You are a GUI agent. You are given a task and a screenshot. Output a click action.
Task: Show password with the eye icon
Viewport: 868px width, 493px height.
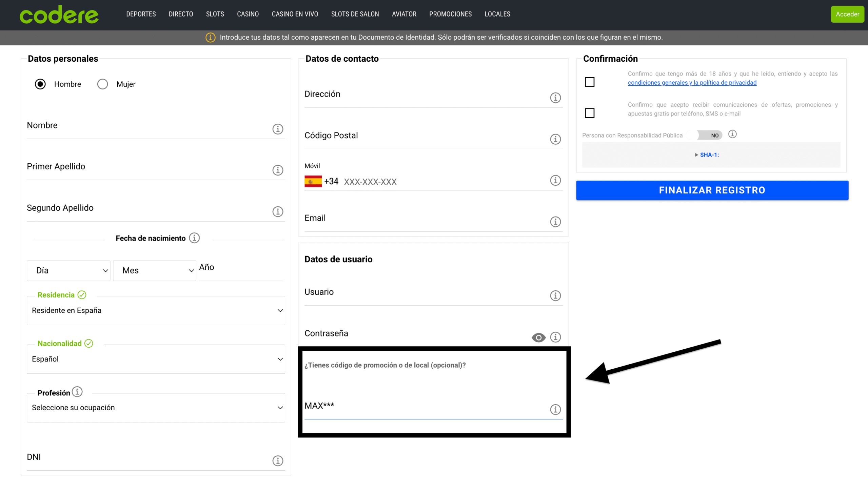[x=538, y=337]
